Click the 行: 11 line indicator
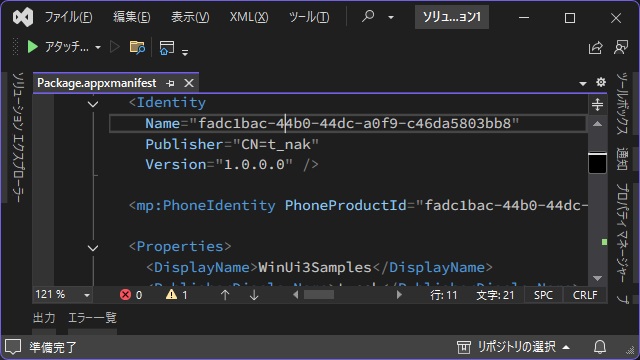 tap(444, 295)
